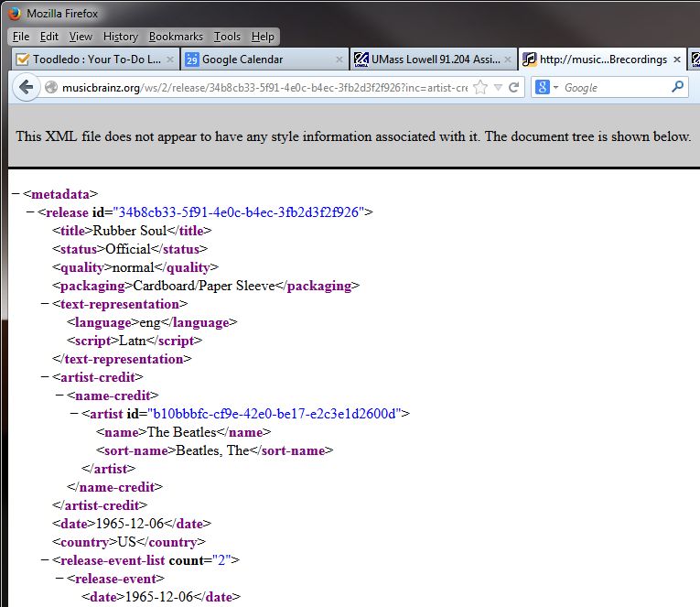Click the XML style information notice text

coord(353,136)
